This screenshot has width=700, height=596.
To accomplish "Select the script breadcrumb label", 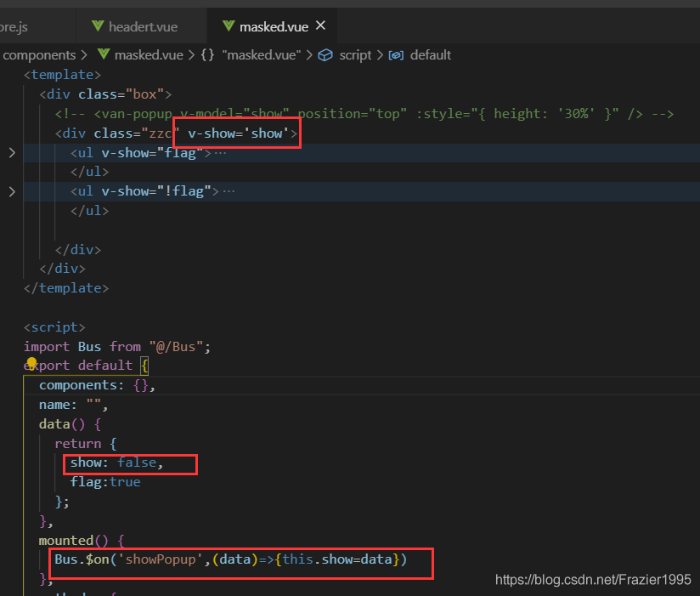I will [x=355, y=55].
